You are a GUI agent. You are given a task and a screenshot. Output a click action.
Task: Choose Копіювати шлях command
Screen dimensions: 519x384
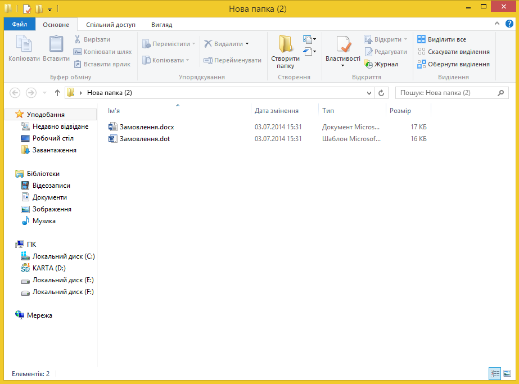tap(102, 52)
